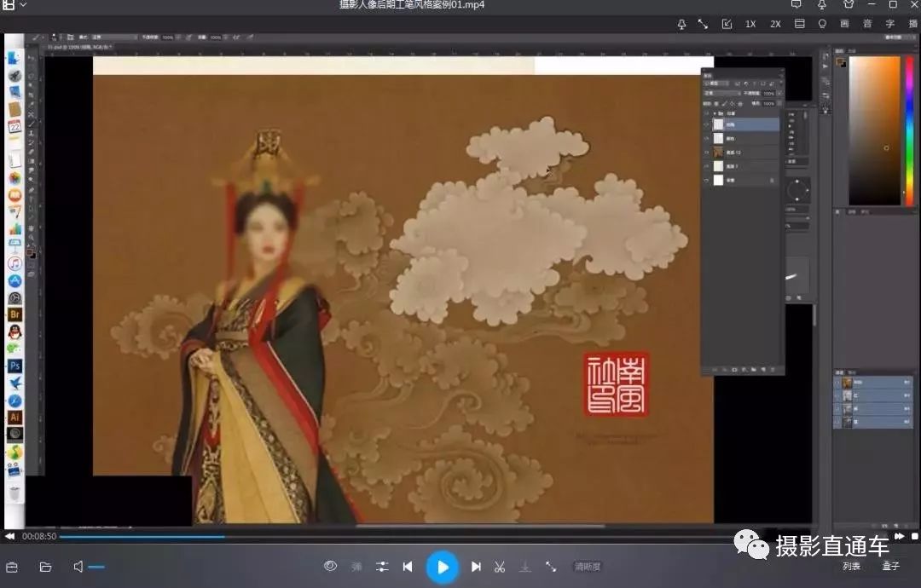
Task: Set volume on the blue volume slider
Action: point(96,567)
